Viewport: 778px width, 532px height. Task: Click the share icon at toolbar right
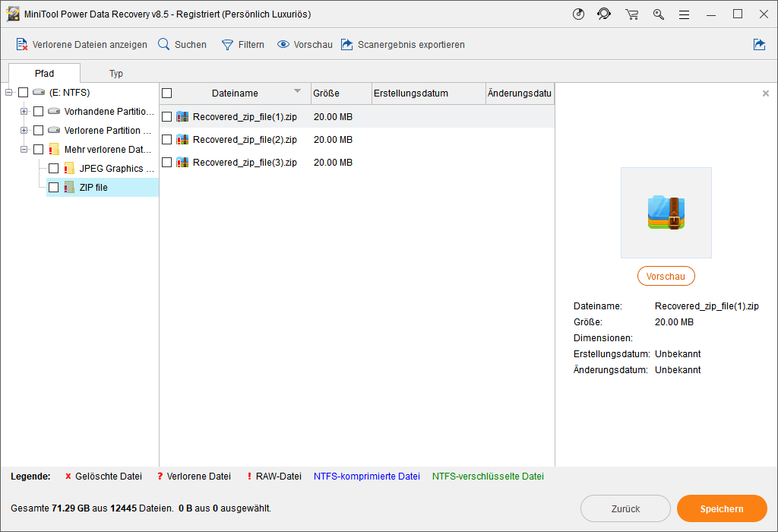[x=759, y=44]
